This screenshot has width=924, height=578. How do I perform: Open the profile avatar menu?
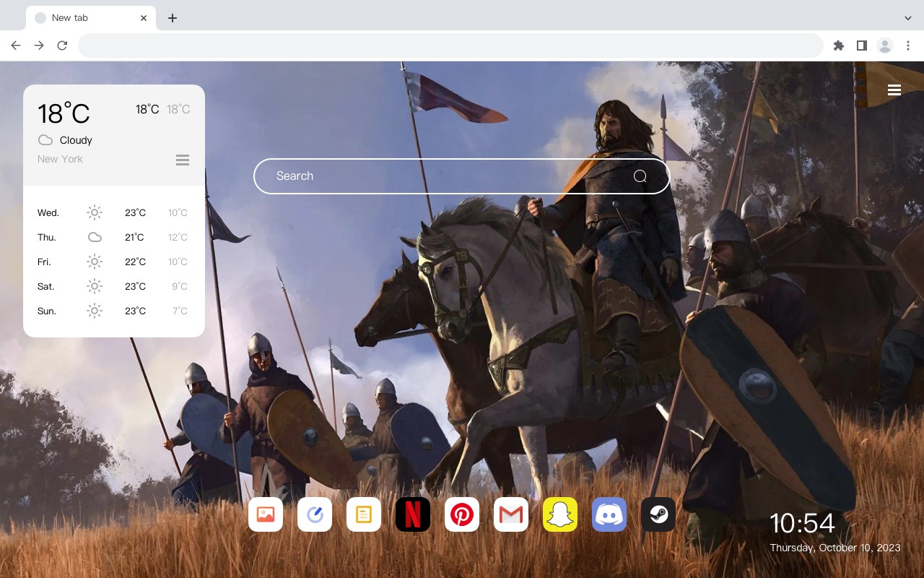[x=885, y=46]
